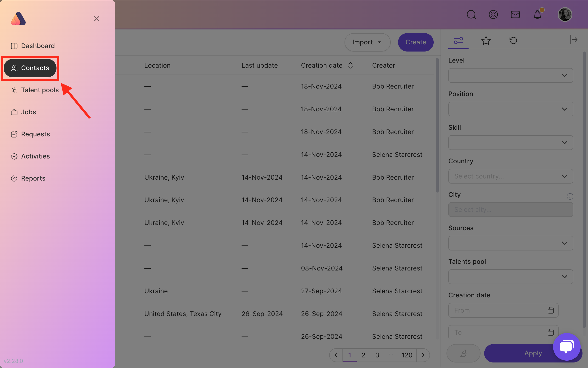Click the 08-Nov-2024 creation date
588x368 pixels.
322,268
